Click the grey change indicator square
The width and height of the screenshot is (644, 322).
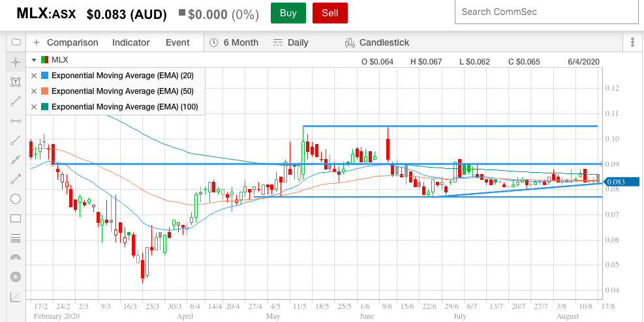182,13
